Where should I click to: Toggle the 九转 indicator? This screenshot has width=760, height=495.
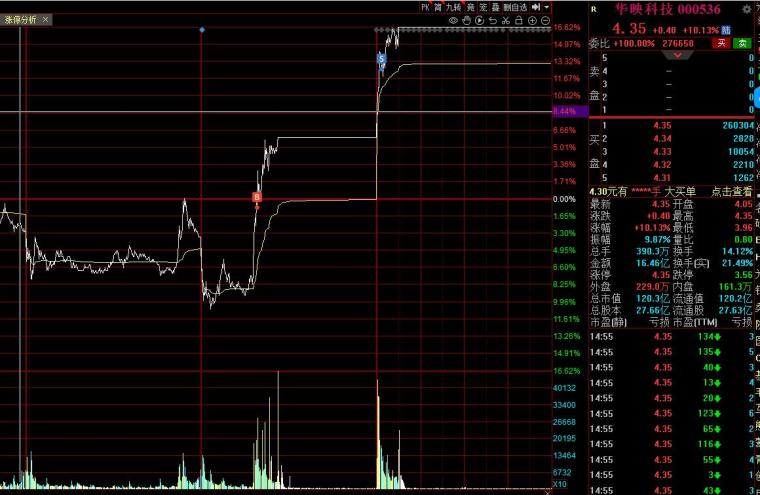[x=454, y=7]
